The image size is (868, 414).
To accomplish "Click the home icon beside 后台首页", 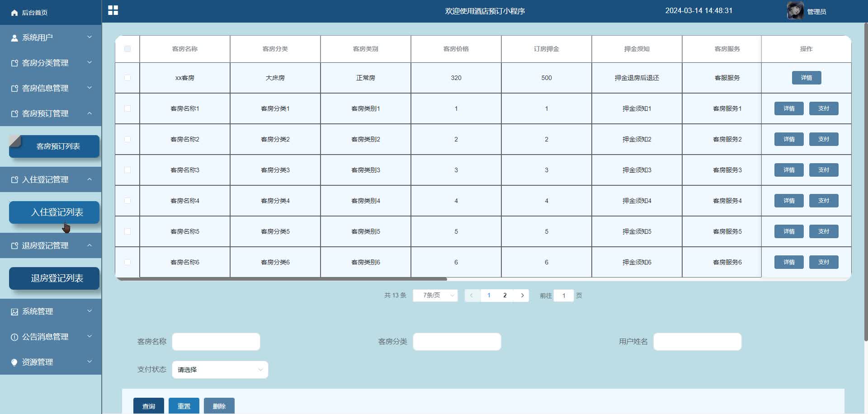I will 14,13.
